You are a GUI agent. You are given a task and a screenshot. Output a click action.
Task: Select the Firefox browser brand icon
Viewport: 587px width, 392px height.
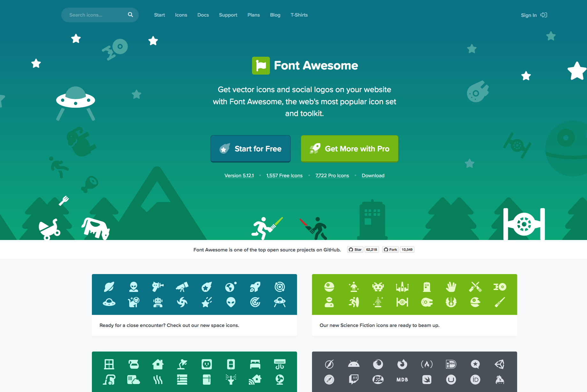(x=402, y=364)
